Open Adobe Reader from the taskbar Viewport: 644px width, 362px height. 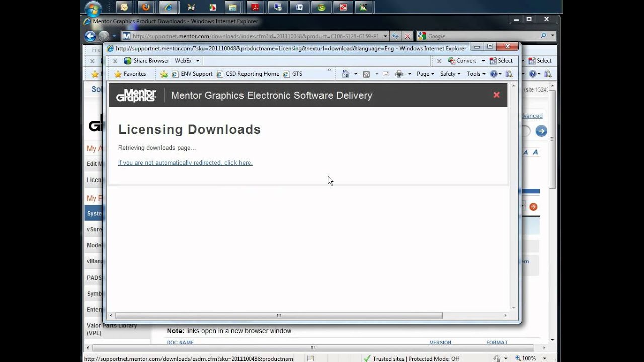[x=256, y=7]
